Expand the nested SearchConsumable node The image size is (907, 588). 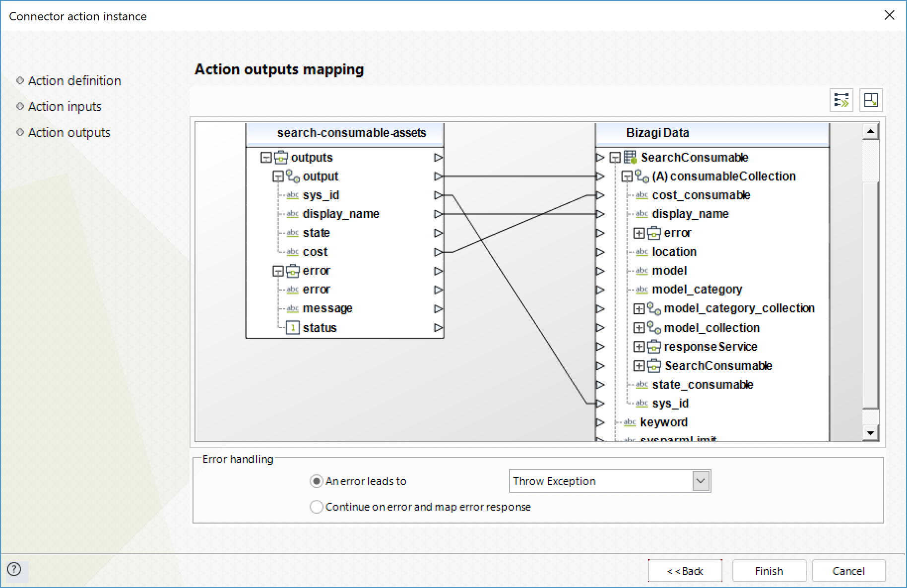[x=640, y=366]
